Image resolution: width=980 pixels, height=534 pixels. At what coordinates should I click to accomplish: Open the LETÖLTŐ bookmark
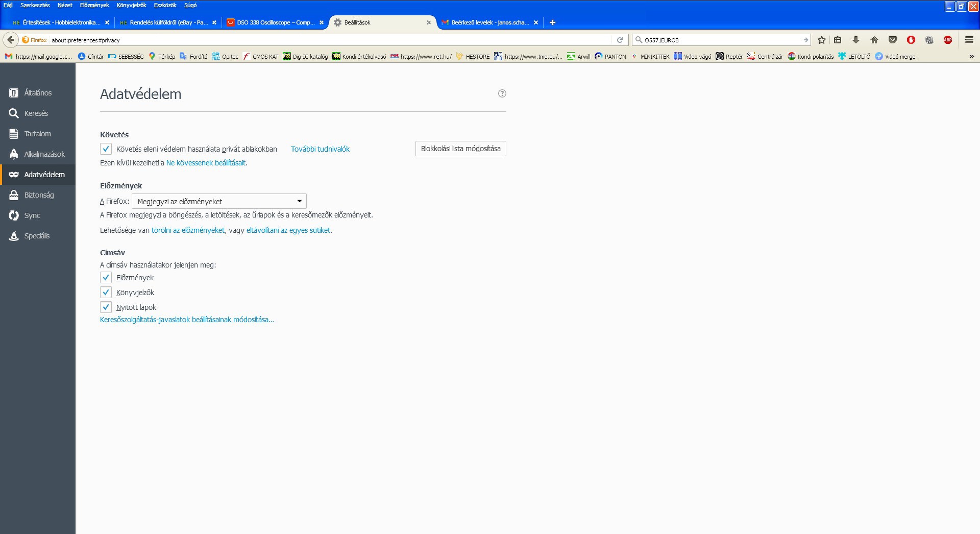pos(854,57)
